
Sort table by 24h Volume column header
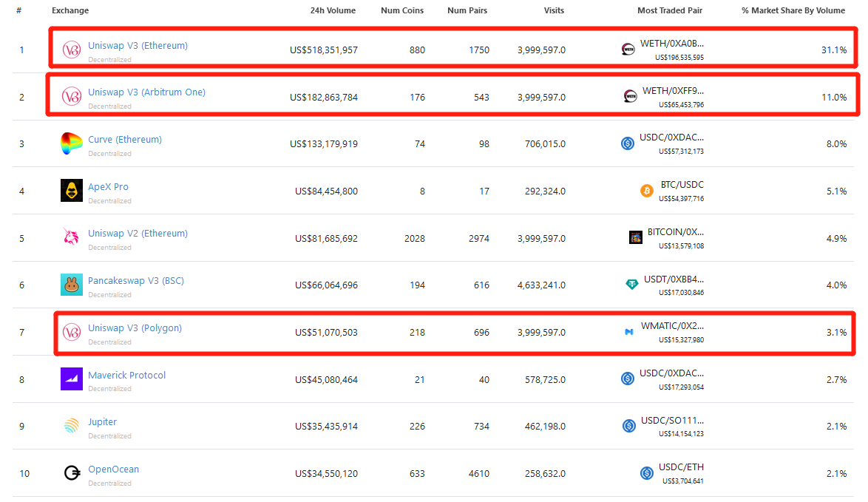point(333,10)
